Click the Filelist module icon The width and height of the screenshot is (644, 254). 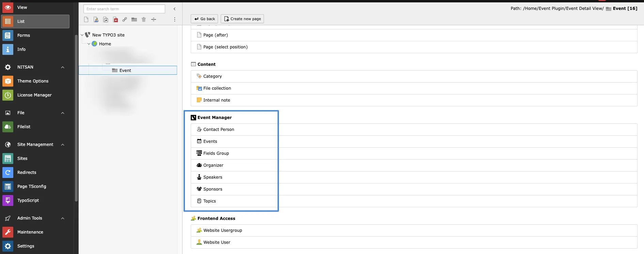8,126
